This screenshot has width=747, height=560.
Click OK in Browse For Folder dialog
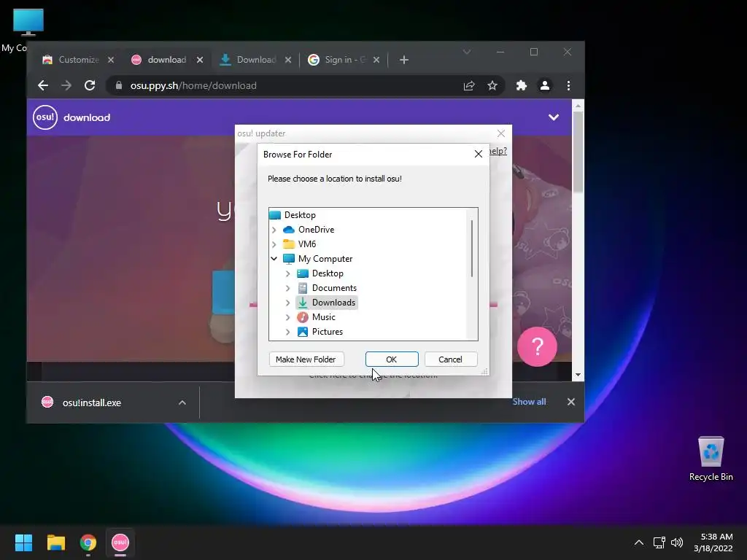392,359
